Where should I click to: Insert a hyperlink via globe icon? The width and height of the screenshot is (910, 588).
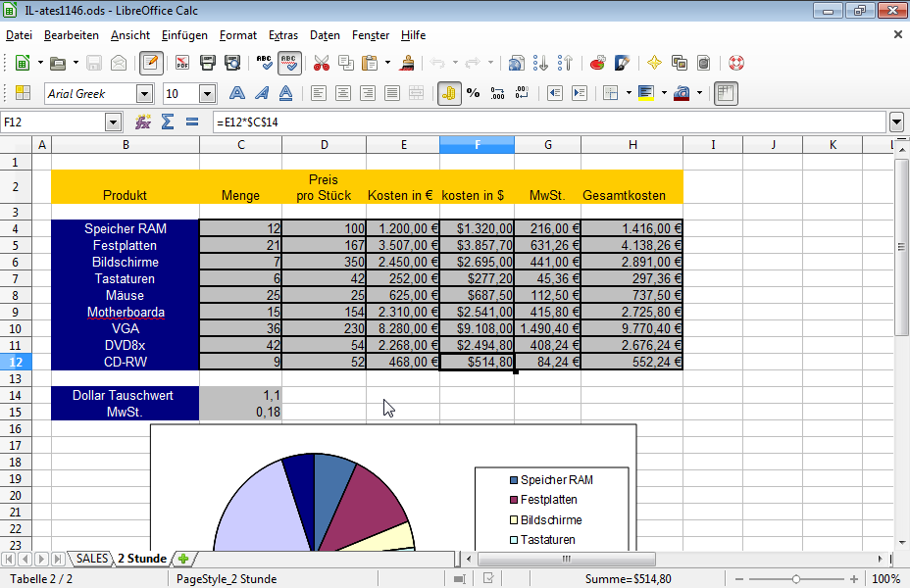click(516, 63)
